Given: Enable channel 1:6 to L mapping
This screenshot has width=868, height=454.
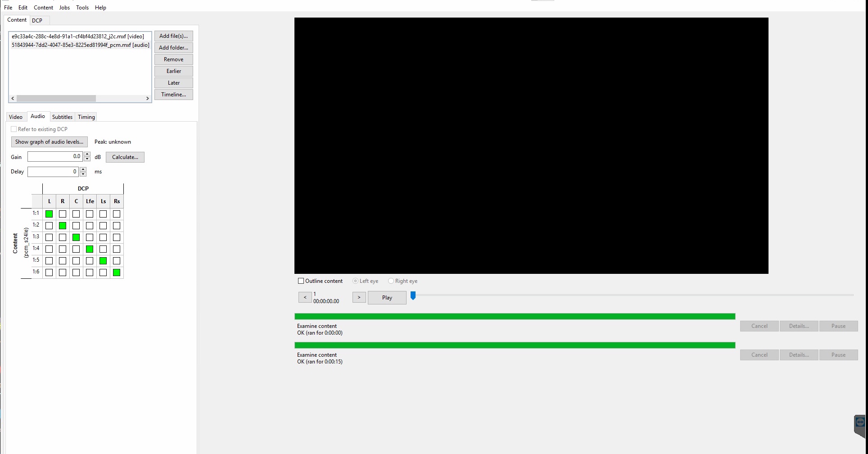Looking at the screenshot, I should pyautogui.click(x=49, y=272).
